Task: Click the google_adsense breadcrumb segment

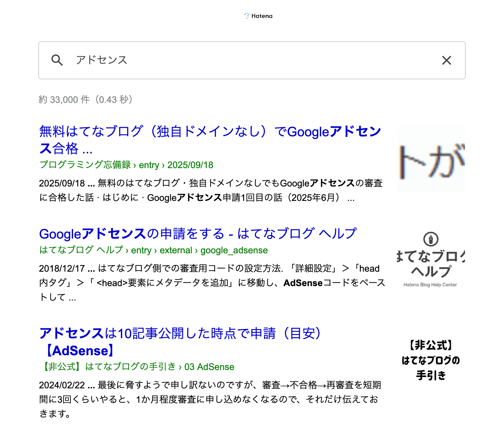Action: (x=234, y=250)
